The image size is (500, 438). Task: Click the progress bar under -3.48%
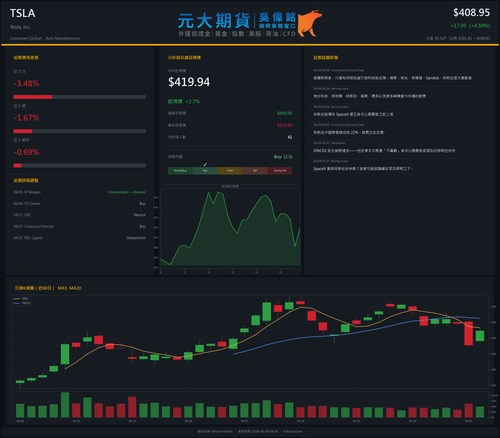(x=80, y=97)
